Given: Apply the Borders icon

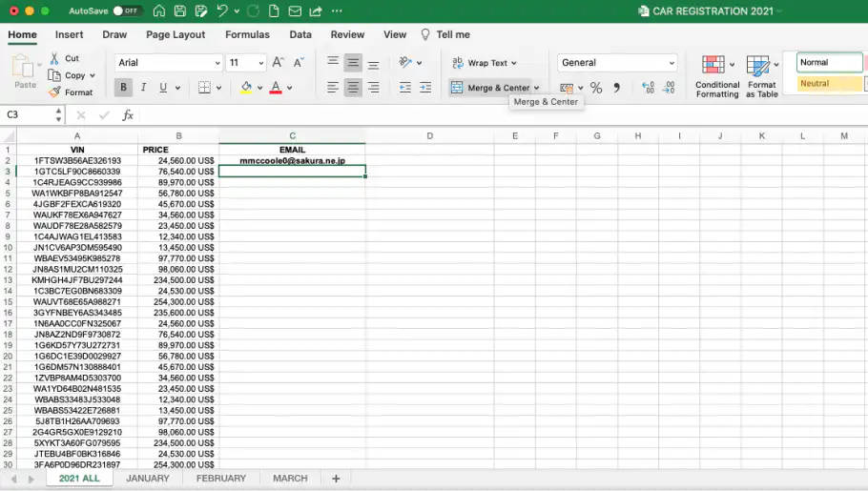Looking at the screenshot, I should 204,88.
